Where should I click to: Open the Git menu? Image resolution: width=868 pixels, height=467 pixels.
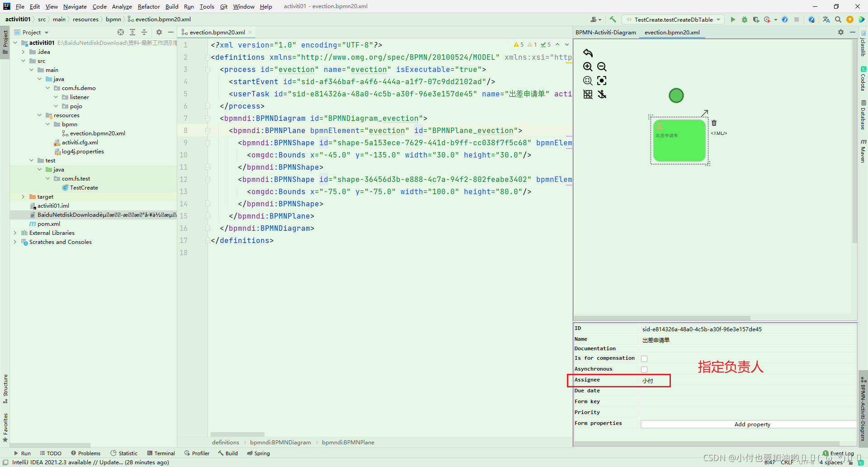[x=224, y=6]
